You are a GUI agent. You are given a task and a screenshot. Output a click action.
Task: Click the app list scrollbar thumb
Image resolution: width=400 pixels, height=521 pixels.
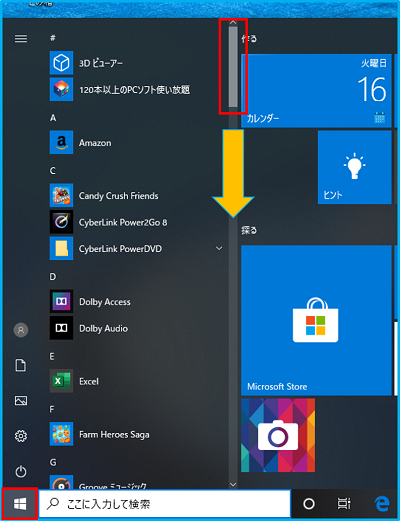pos(233,67)
